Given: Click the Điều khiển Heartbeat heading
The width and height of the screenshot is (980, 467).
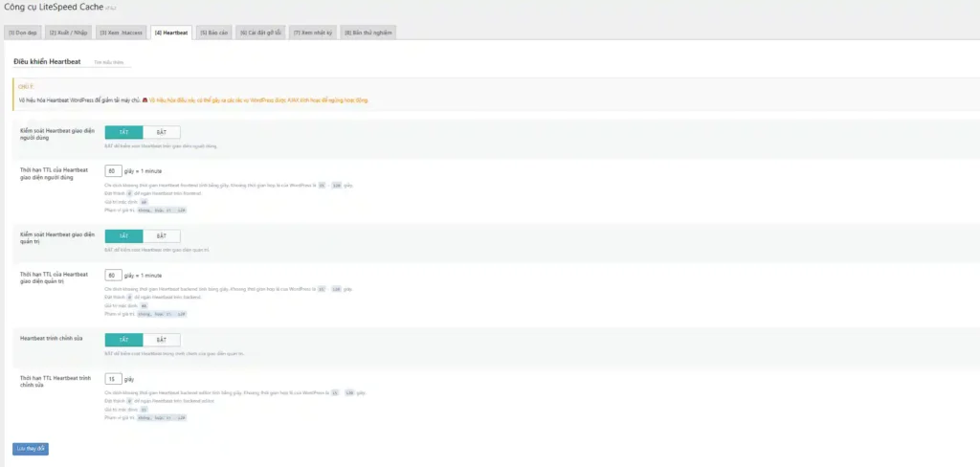Looking at the screenshot, I should pos(47,62).
